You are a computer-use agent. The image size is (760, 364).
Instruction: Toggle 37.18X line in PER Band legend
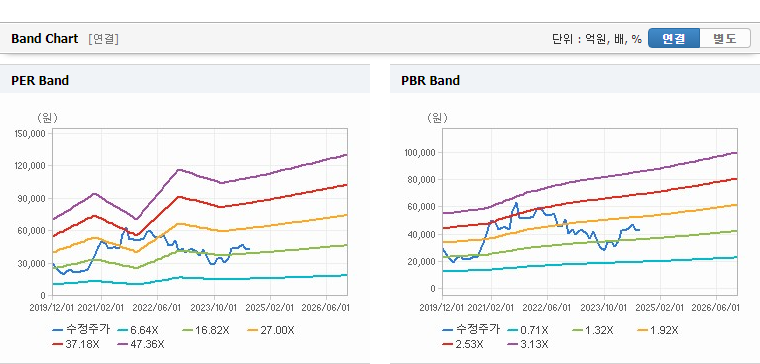coord(77,344)
